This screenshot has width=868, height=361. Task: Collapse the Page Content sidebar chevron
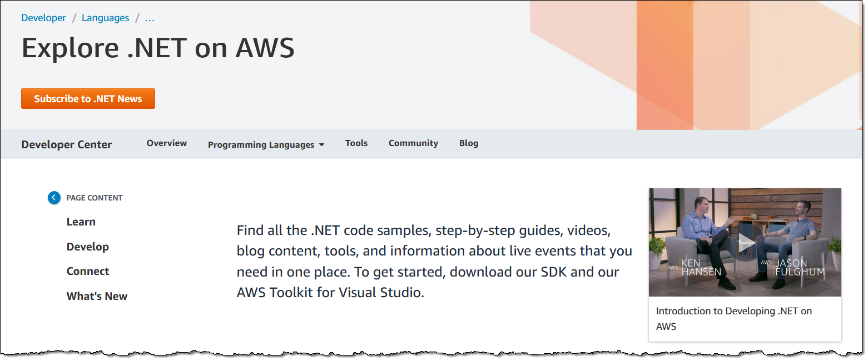pyautogui.click(x=54, y=198)
